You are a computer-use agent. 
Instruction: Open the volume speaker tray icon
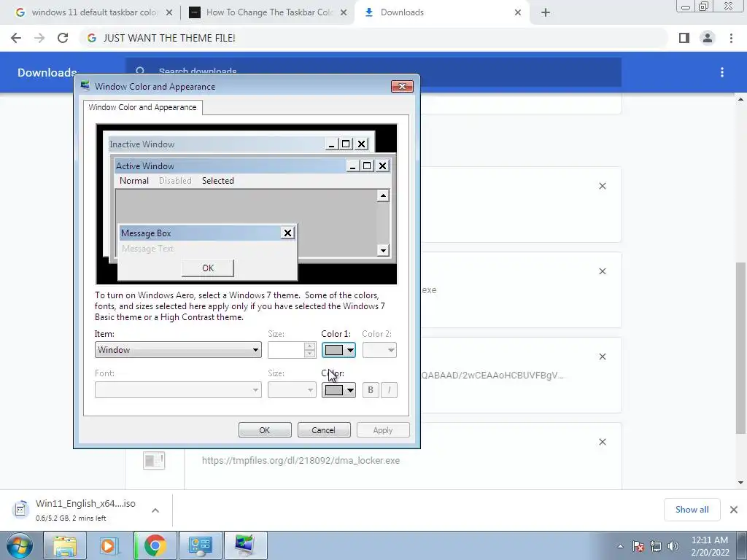(673, 546)
